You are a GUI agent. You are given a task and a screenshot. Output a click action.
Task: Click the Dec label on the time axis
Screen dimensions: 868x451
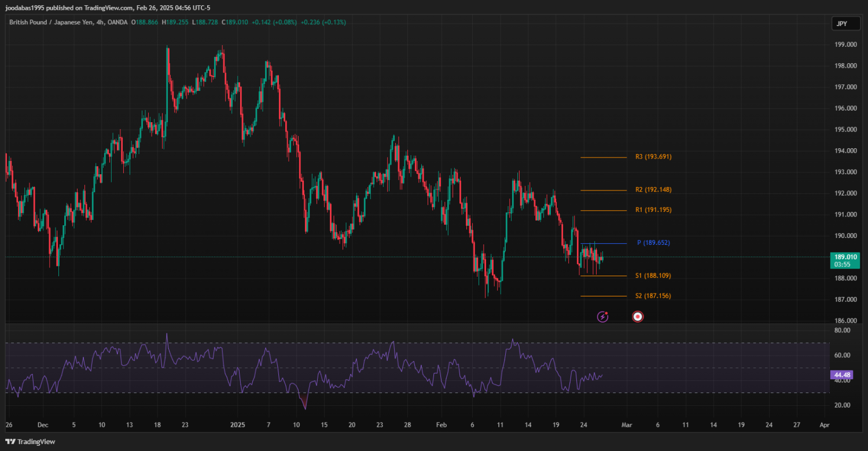(x=42, y=425)
